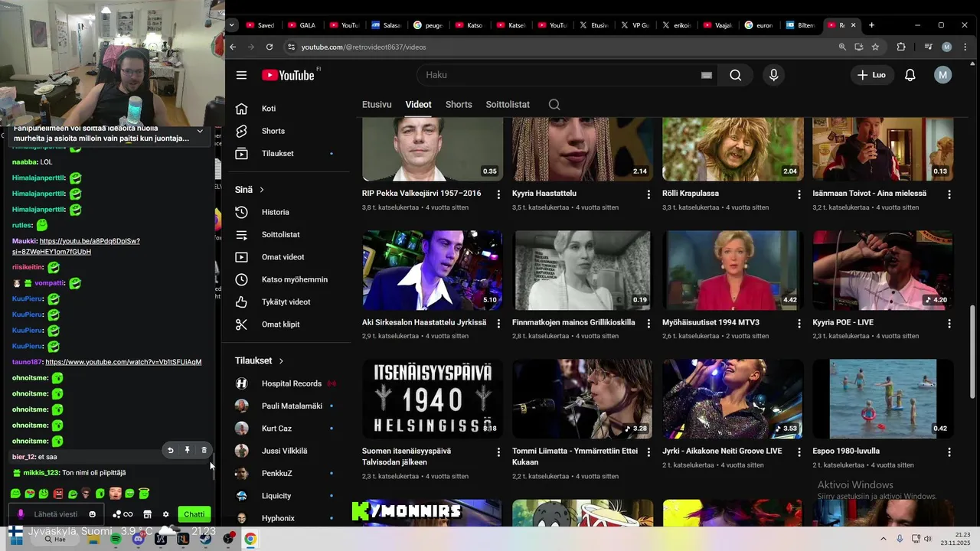Screen dimensions: 980x551
Task: Expand the Tilaukset section chevron
Action: pos(281,360)
